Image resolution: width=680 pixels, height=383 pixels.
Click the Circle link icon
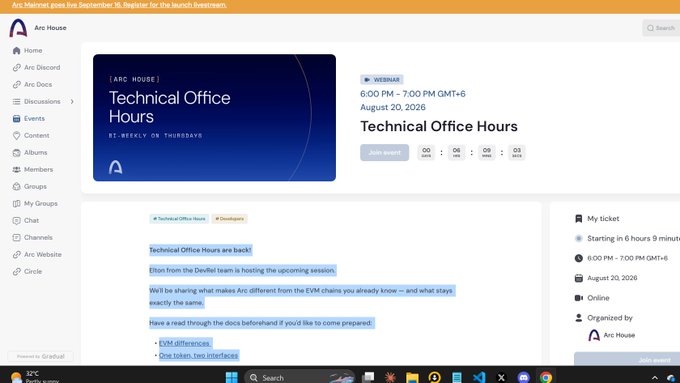16,271
